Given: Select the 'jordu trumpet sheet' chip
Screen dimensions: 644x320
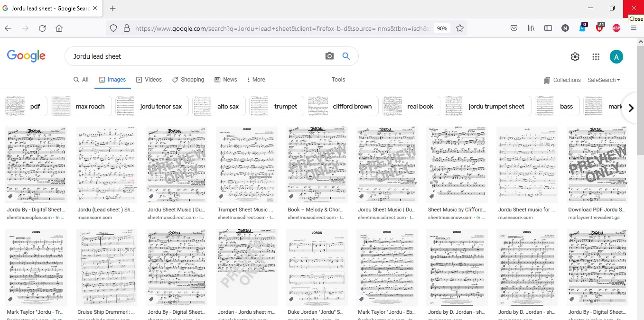Looking at the screenshot, I should 487,106.
